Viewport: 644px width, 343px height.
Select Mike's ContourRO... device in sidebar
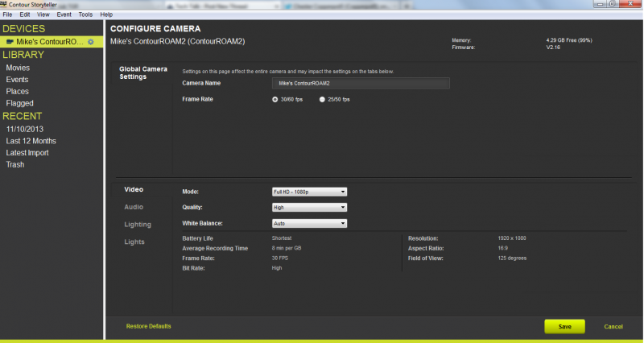(x=52, y=42)
